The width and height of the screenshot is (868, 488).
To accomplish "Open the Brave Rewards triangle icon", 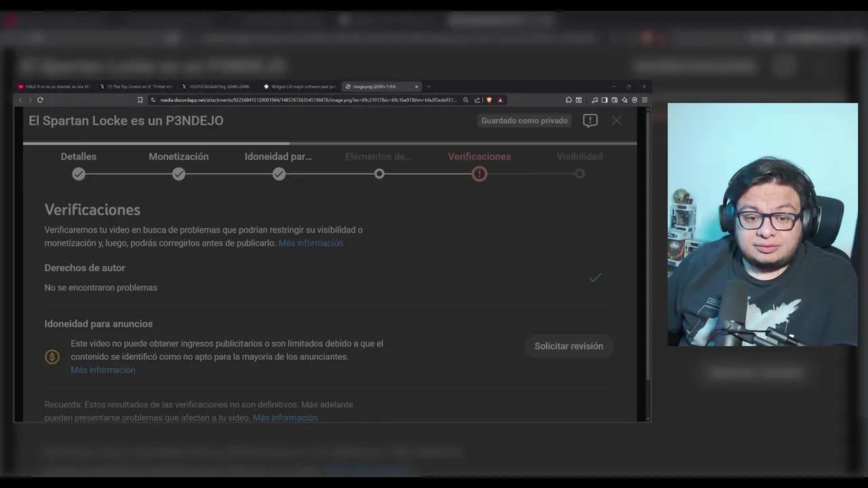I will tap(500, 100).
